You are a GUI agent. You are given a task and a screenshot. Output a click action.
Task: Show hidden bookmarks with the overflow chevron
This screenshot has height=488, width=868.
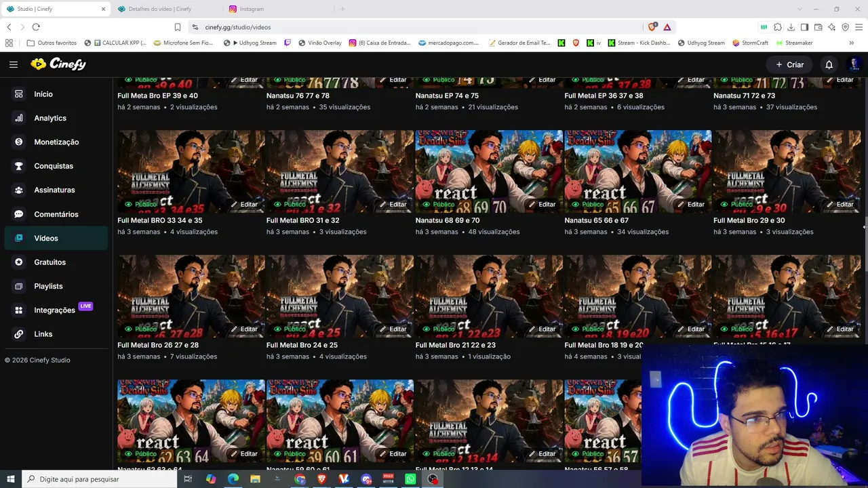click(851, 43)
